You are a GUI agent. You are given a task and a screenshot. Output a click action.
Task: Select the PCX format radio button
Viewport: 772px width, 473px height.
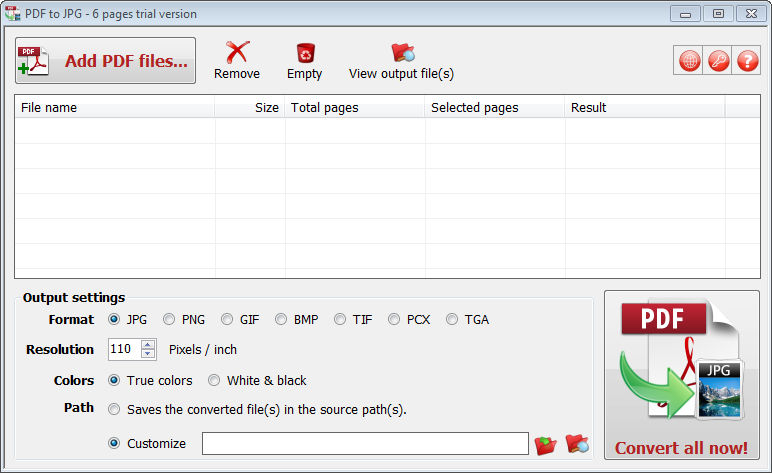pyautogui.click(x=394, y=319)
